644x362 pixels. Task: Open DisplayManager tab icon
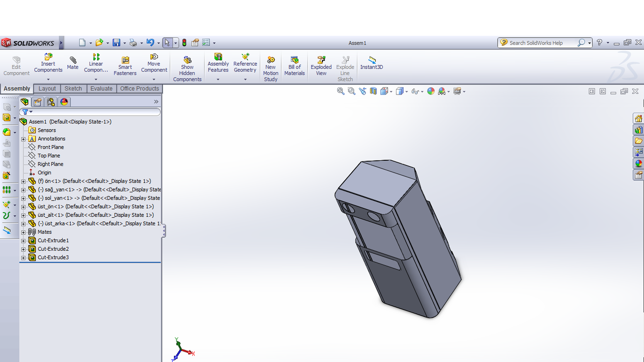tap(64, 102)
